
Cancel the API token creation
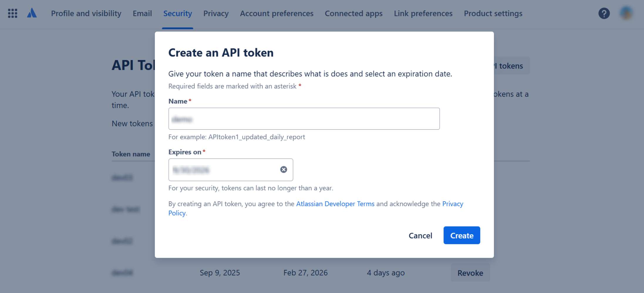[x=420, y=235]
